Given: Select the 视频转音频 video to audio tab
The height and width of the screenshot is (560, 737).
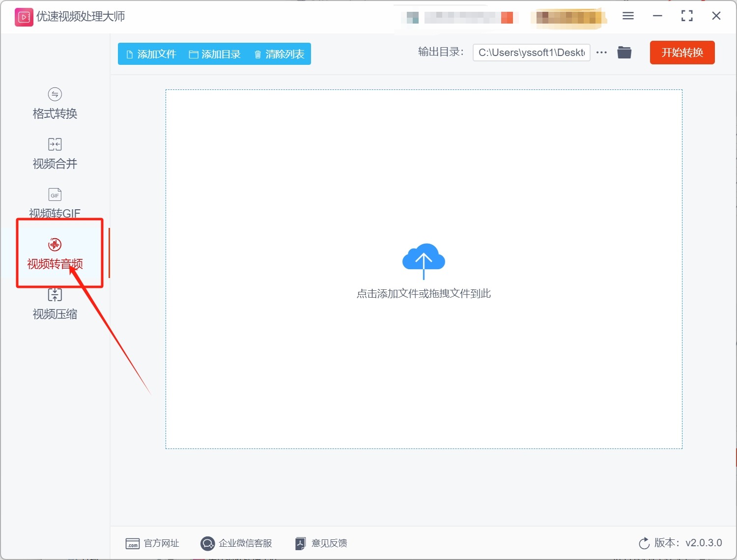Looking at the screenshot, I should tap(55, 253).
